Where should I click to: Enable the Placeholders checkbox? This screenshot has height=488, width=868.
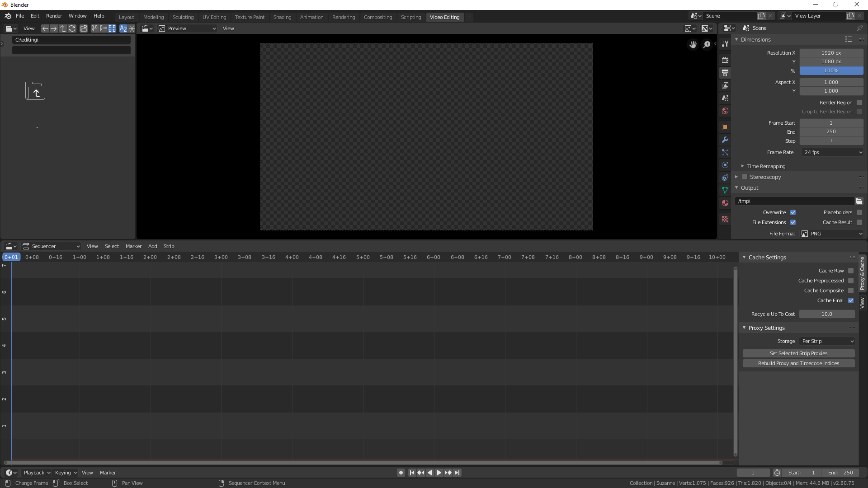[x=859, y=212]
